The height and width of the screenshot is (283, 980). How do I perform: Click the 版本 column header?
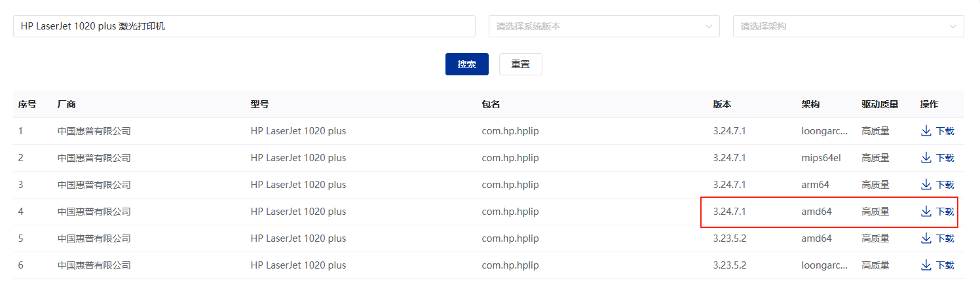pyautogui.click(x=723, y=104)
